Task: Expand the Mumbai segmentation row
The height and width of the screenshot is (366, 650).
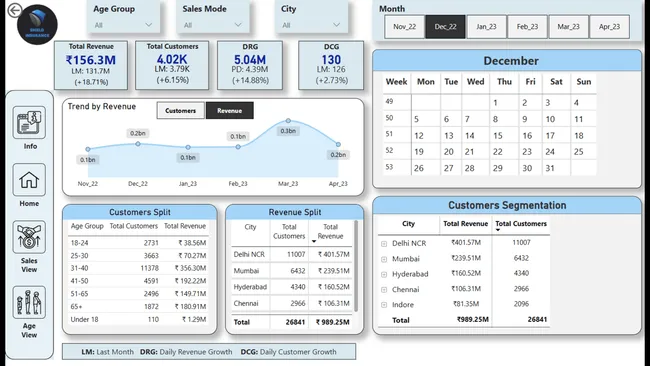Action: (384, 259)
